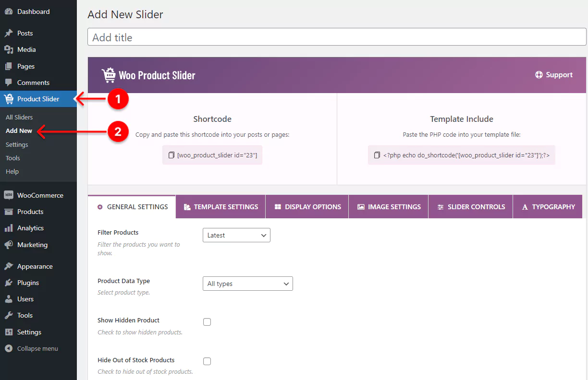Click the Media icon in sidebar
Viewport: 588px width, 380px height.
(9, 49)
